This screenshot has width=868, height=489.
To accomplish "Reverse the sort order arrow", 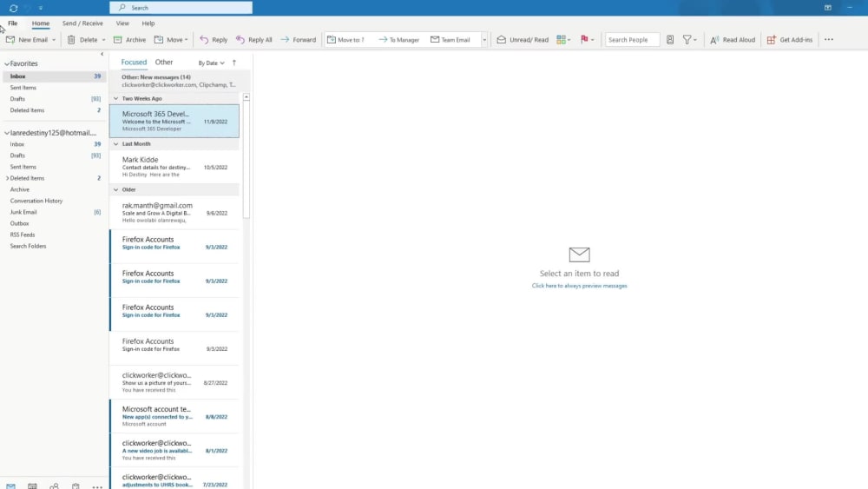I will (x=234, y=63).
